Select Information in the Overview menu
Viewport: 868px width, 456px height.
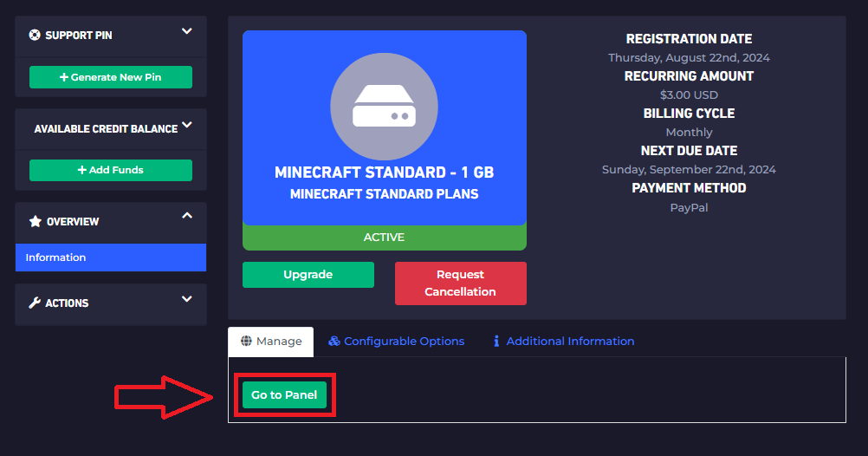111,257
